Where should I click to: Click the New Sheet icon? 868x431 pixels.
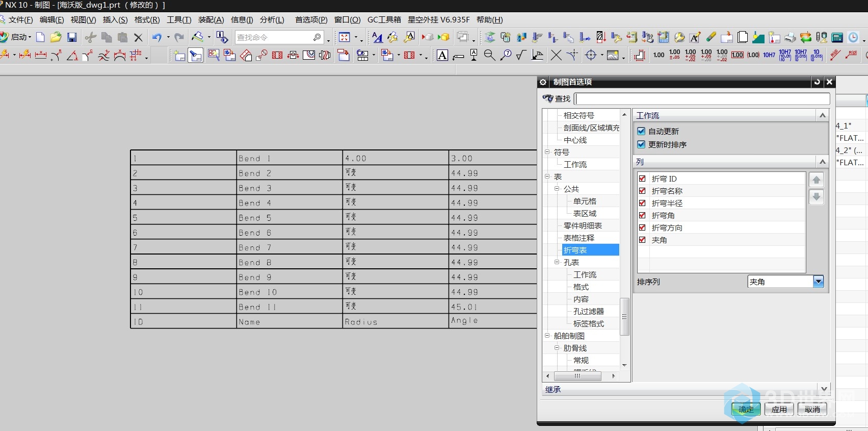[x=179, y=55]
